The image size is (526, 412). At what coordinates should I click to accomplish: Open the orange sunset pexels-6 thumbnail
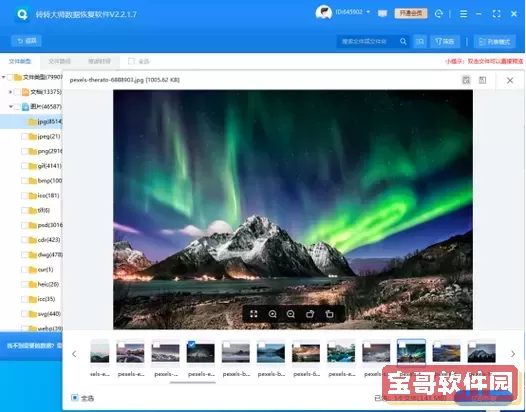tap(306, 354)
